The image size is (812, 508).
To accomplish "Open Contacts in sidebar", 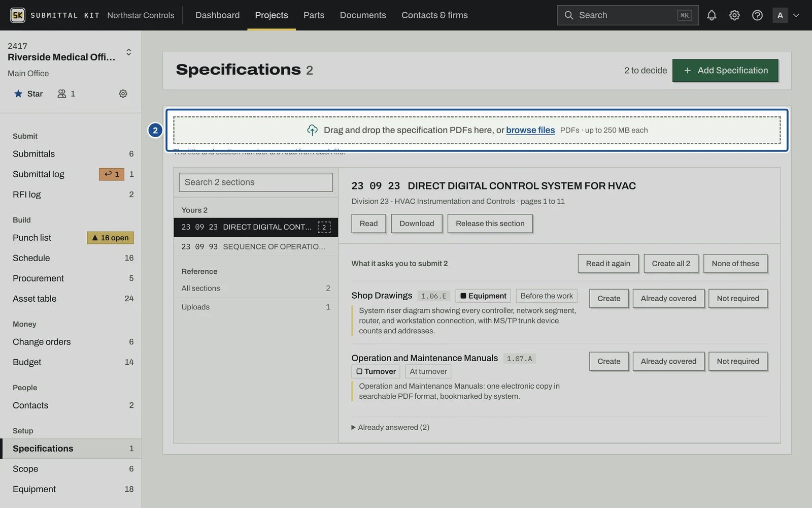I will point(71,405).
